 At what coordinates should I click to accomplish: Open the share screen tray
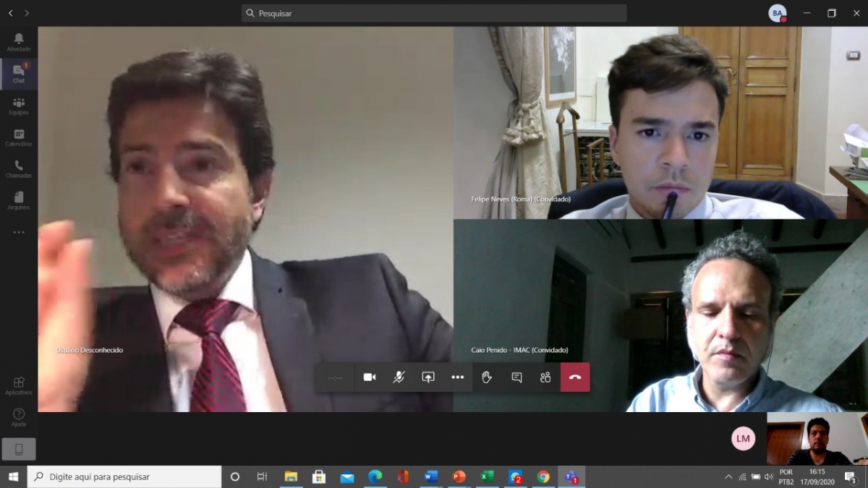point(428,377)
